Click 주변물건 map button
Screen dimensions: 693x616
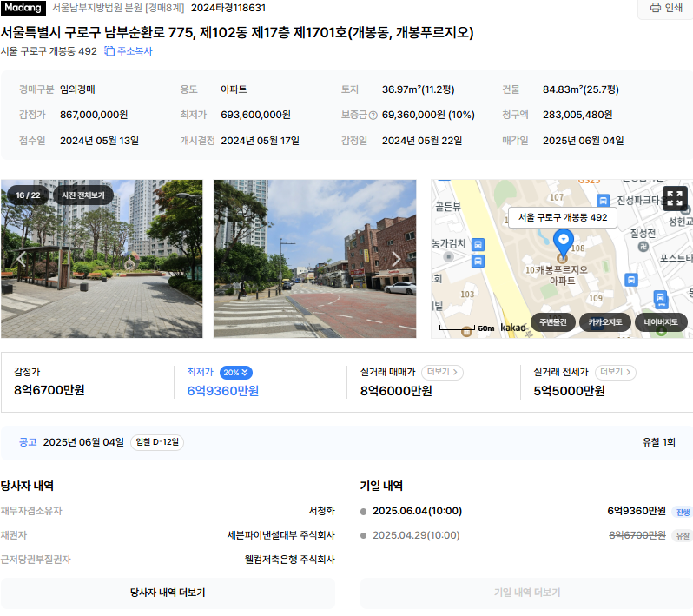(553, 322)
